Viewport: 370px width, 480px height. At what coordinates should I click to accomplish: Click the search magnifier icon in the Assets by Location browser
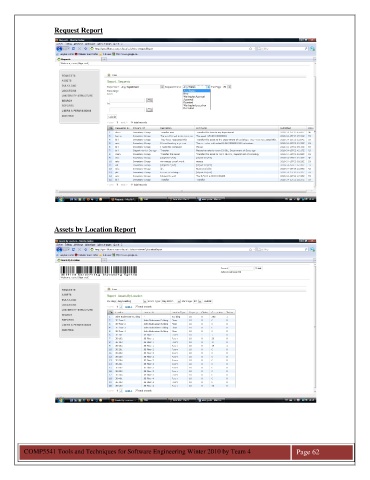(x=306, y=249)
